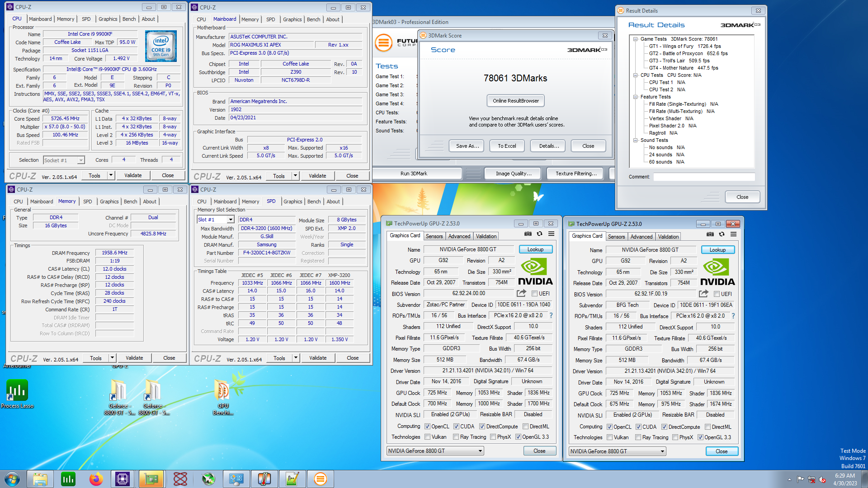Open the Windows Start button

(x=12, y=479)
